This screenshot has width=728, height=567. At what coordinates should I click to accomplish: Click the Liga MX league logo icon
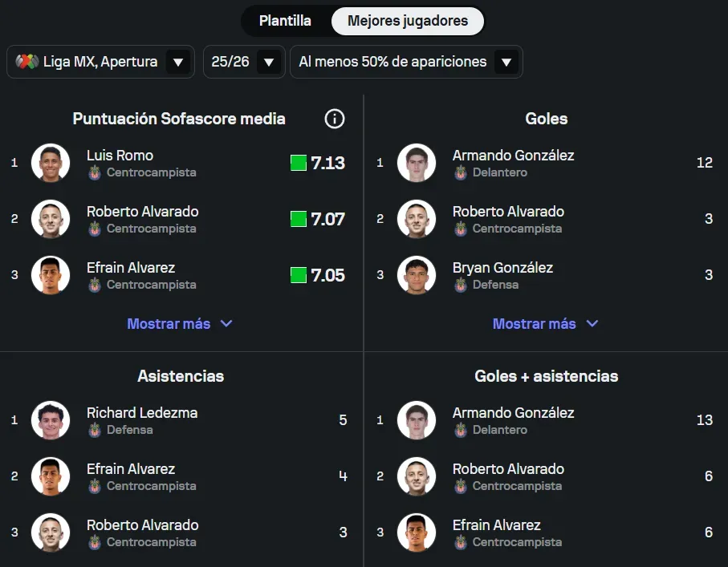[27, 62]
